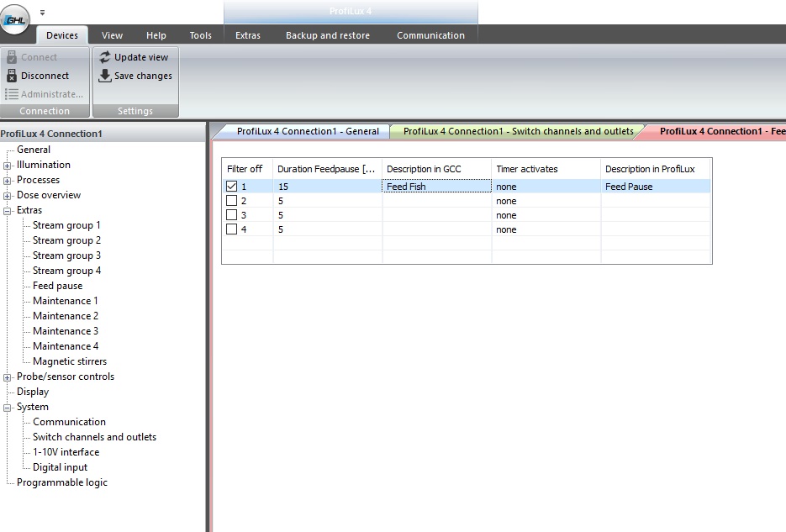786x532 pixels.
Task: Click Save changes button text
Action: tap(143, 76)
